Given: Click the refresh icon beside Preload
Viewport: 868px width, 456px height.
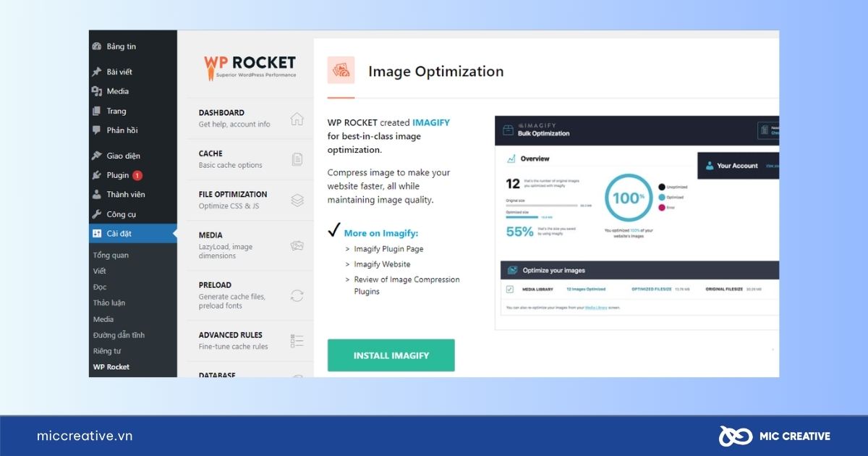Looking at the screenshot, I should (x=297, y=295).
